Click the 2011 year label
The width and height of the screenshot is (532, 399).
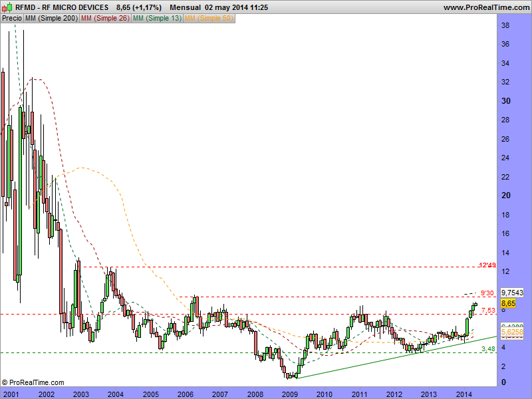[359, 394]
